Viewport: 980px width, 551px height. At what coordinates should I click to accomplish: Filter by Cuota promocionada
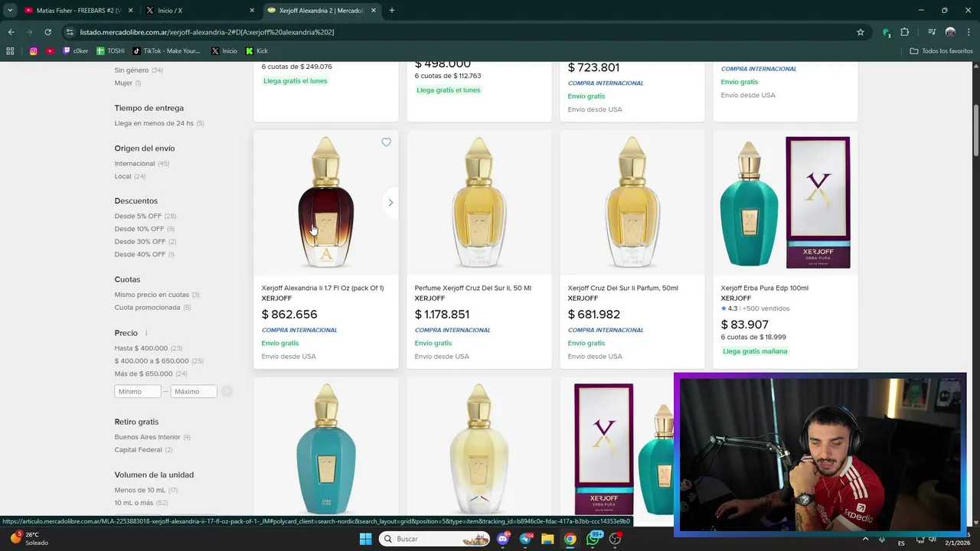coord(152,308)
